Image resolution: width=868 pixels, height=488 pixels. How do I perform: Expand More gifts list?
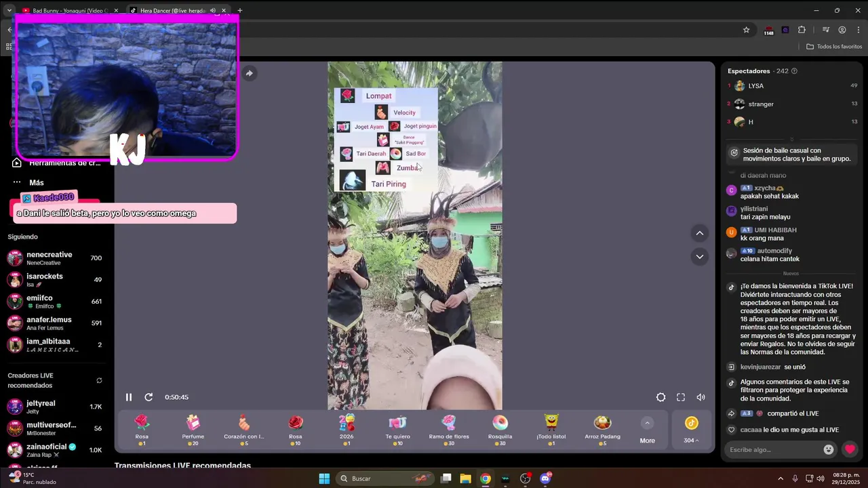tap(647, 430)
